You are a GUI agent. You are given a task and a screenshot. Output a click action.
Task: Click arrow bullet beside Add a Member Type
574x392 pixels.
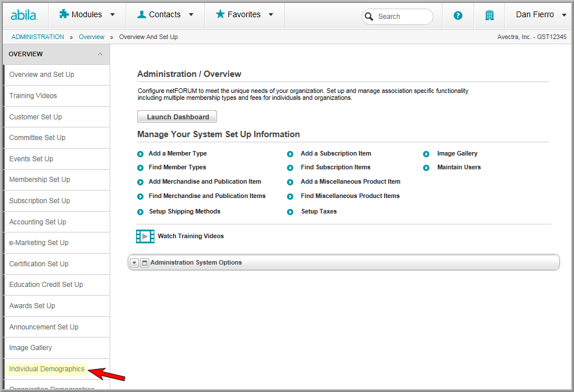(x=140, y=154)
